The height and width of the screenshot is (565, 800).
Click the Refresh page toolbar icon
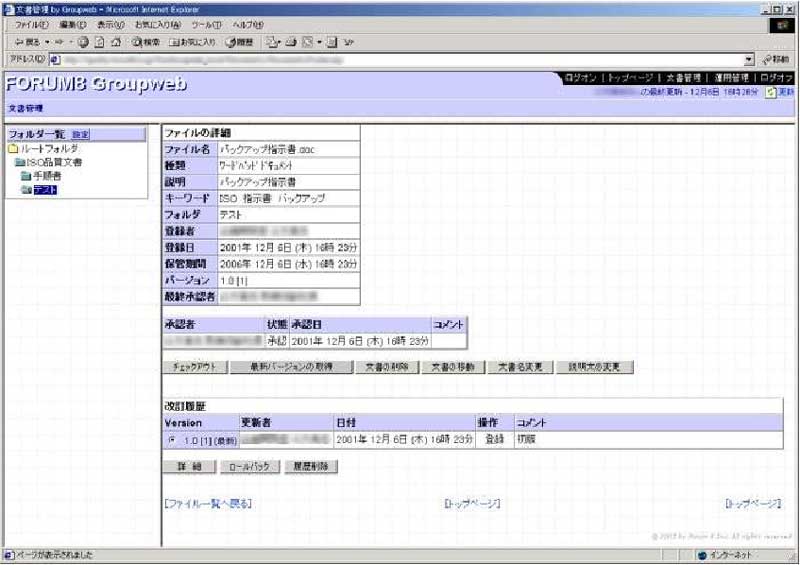100,42
